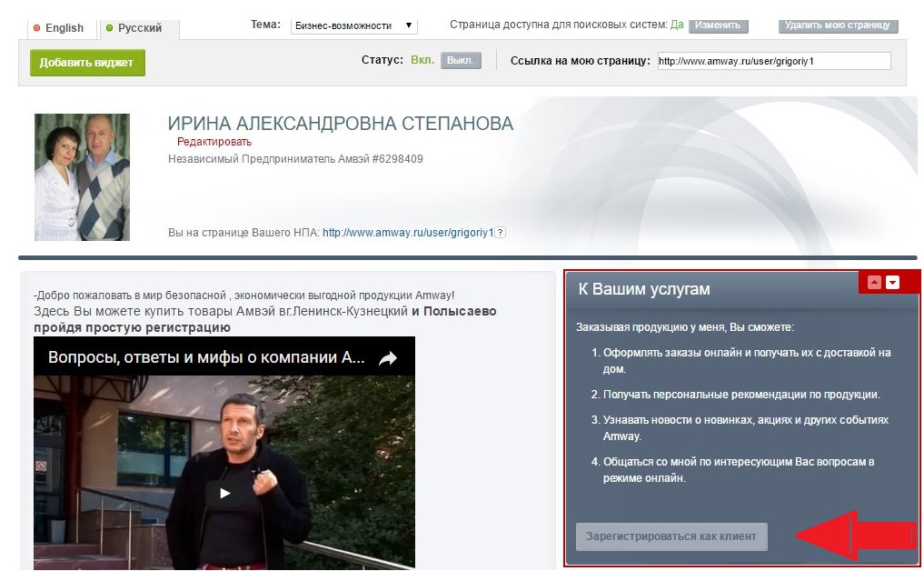This screenshot has width=924, height=571.
Task: Click the Изменить button for search visibility
Action: [x=718, y=25]
